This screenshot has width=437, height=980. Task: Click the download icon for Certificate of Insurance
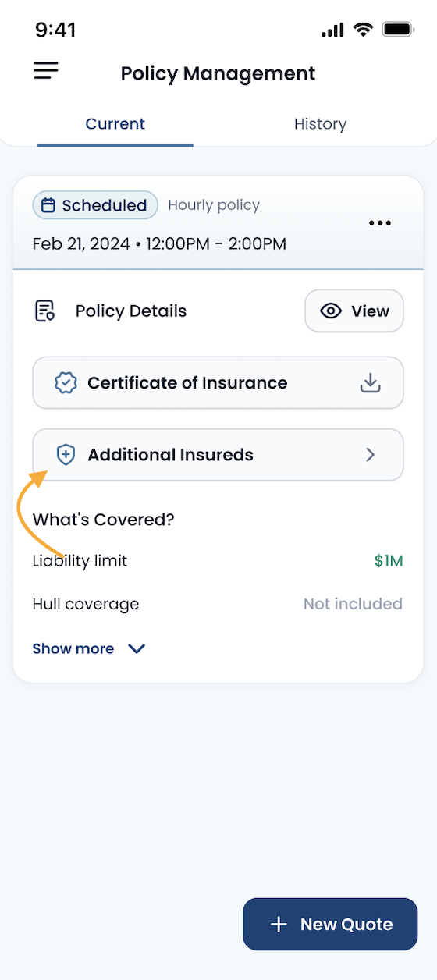370,383
